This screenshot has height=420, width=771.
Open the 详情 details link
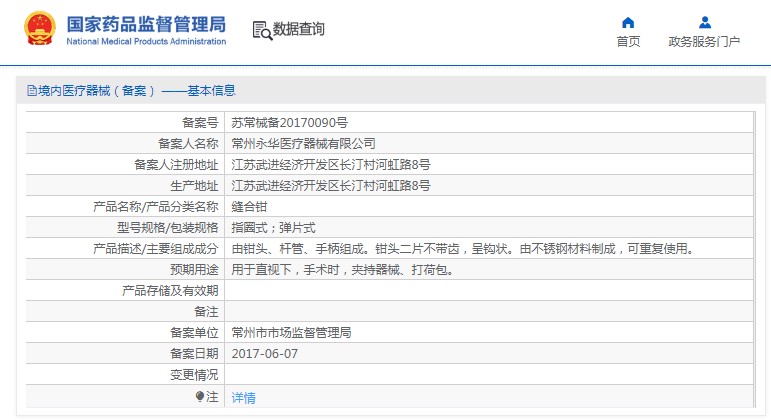[243, 397]
